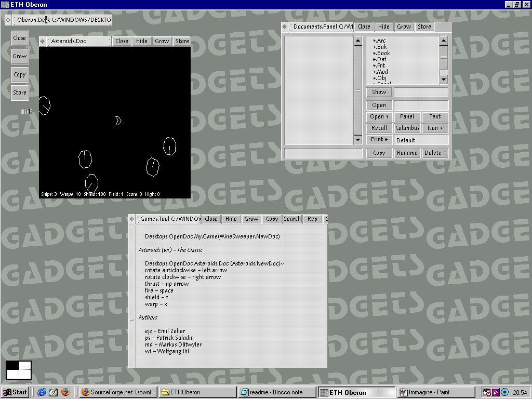
Task: Launch Firefox from the quick launch bar
Action: tap(65, 392)
